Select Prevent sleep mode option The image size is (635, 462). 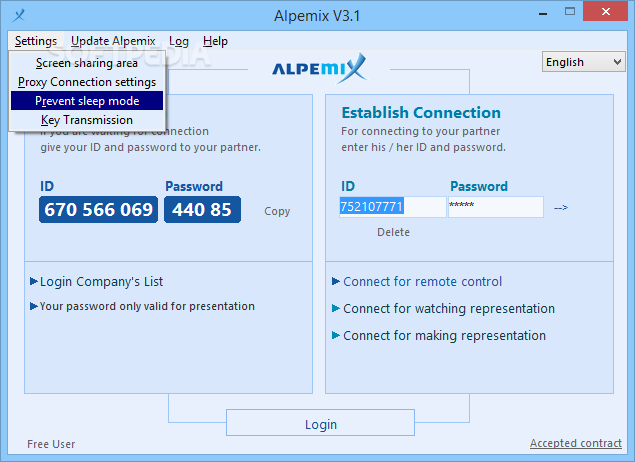pyautogui.click(x=87, y=101)
